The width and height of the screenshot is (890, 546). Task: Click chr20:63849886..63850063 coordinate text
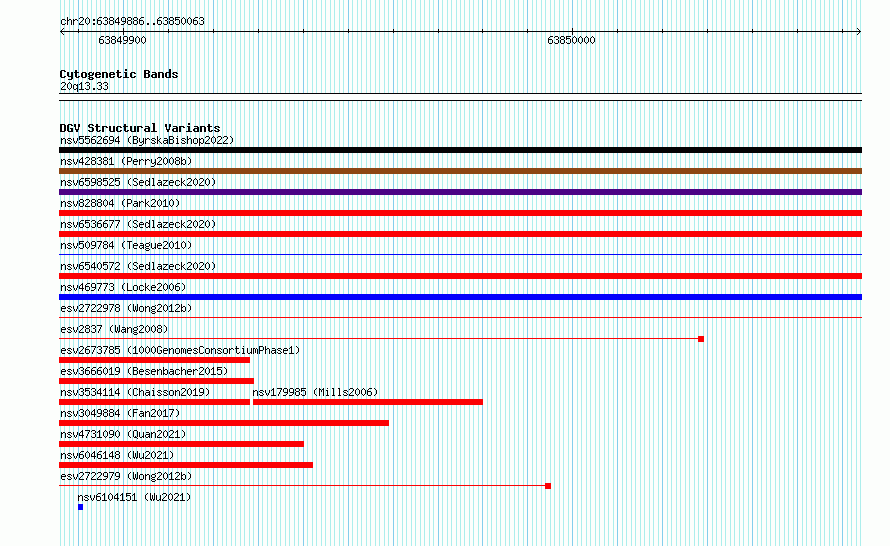(132, 21)
